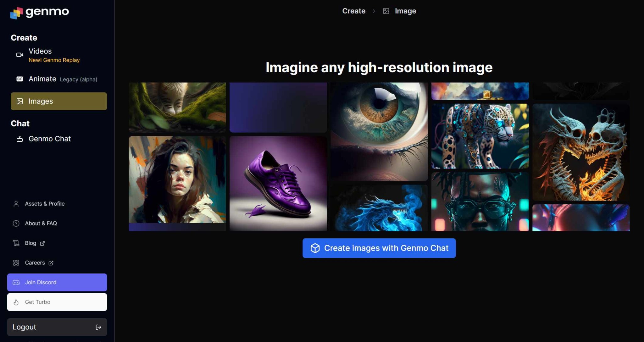Click the Discord icon on Join Discord button

pyautogui.click(x=16, y=282)
